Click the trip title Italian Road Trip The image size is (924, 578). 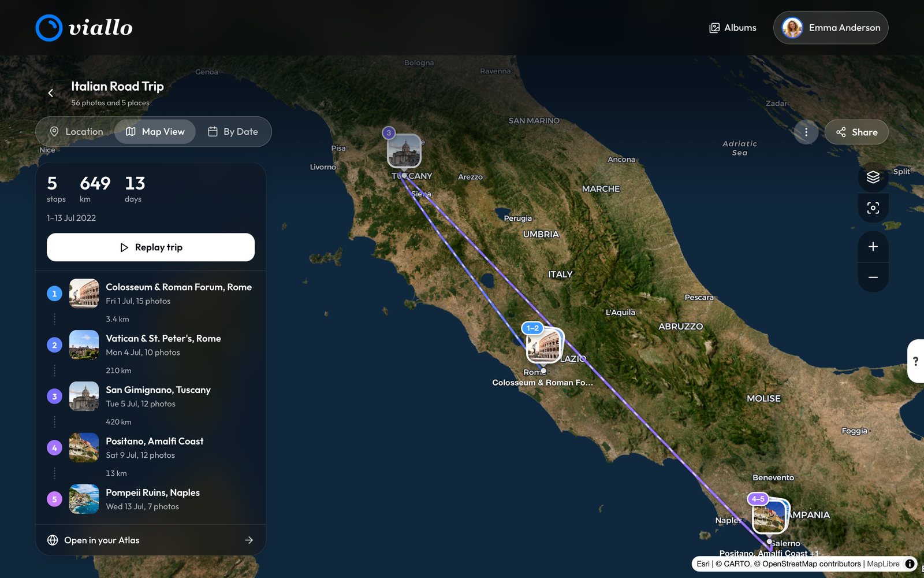coord(117,86)
